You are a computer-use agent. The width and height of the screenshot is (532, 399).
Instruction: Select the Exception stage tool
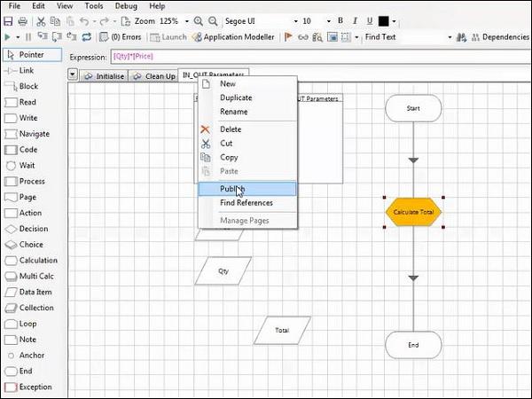click(28, 387)
